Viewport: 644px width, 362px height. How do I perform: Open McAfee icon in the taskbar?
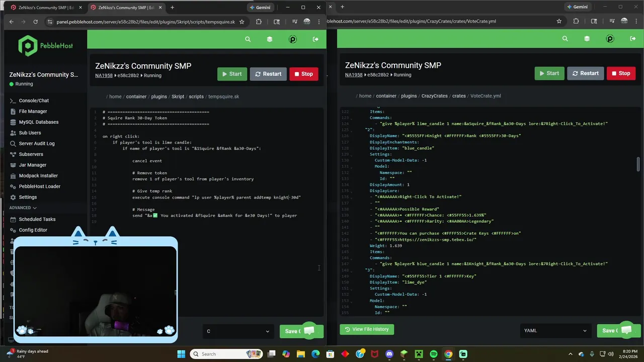(374, 354)
